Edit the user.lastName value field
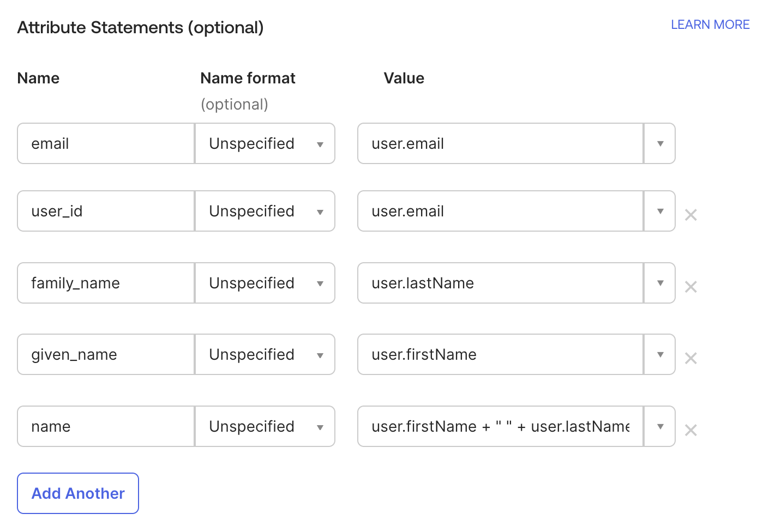The height and width of the screenshot is (532, 769). (x=501, y=283)
